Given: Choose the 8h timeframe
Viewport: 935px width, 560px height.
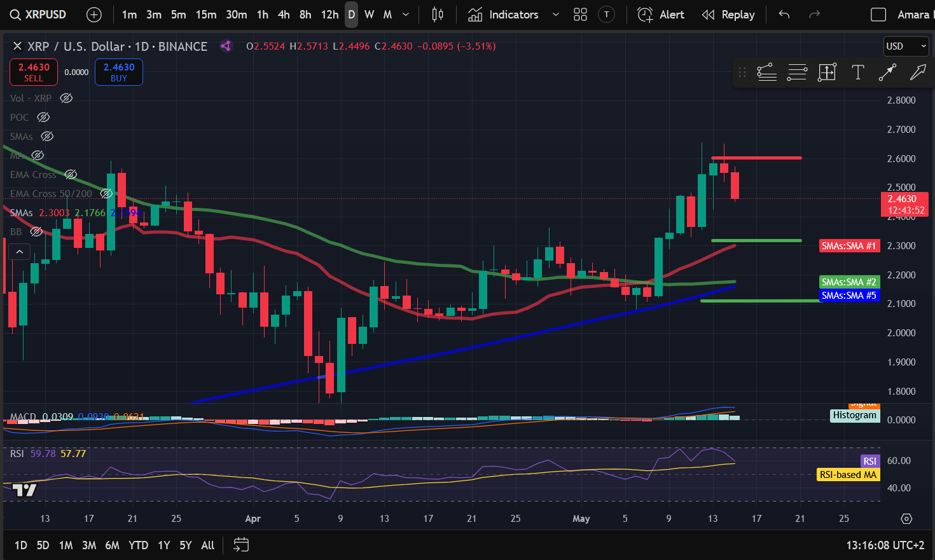Looking at the screenshot, I should pos(305,15).
